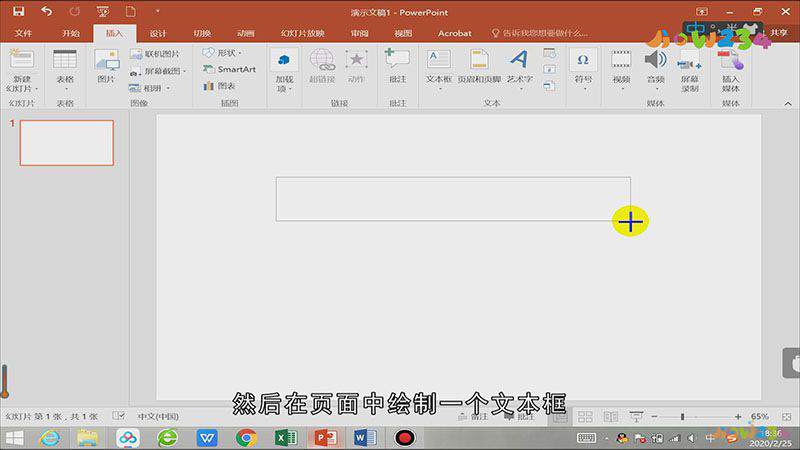
Task: Switch to the 动画 (Animations) tab
Action: pos(246,33)
